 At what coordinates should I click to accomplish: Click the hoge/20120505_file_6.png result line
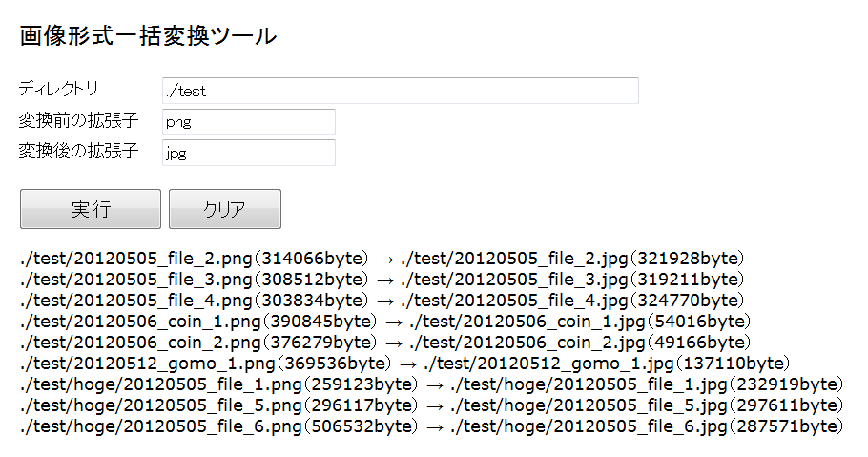pos(431,427)
